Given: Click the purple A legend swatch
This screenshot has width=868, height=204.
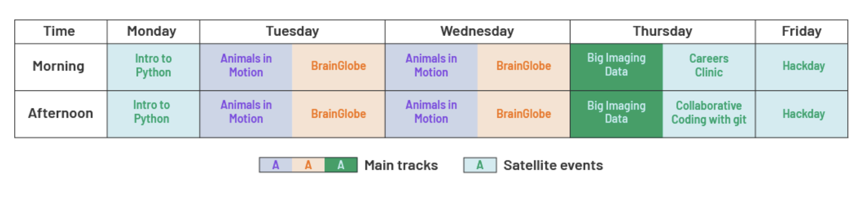Looking at the screenshot, I should point(275,165).
